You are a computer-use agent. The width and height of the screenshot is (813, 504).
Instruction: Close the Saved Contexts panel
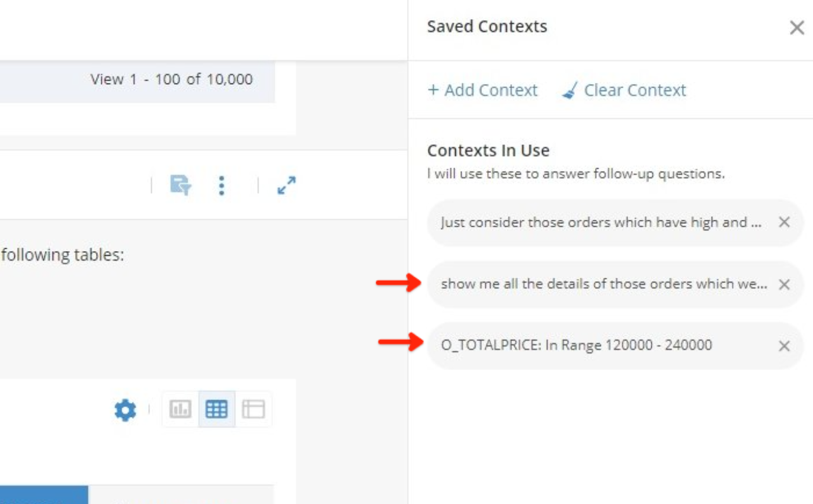796,27
